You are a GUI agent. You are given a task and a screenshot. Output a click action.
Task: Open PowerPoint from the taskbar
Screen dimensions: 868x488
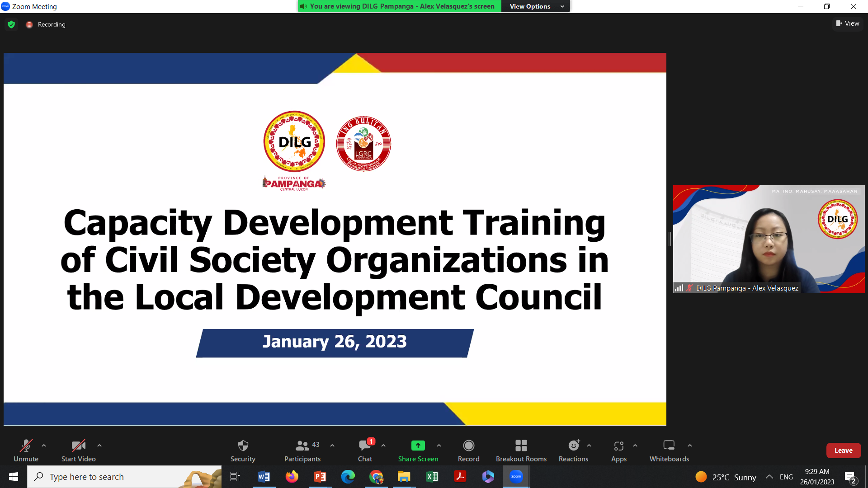pos(320,477)
